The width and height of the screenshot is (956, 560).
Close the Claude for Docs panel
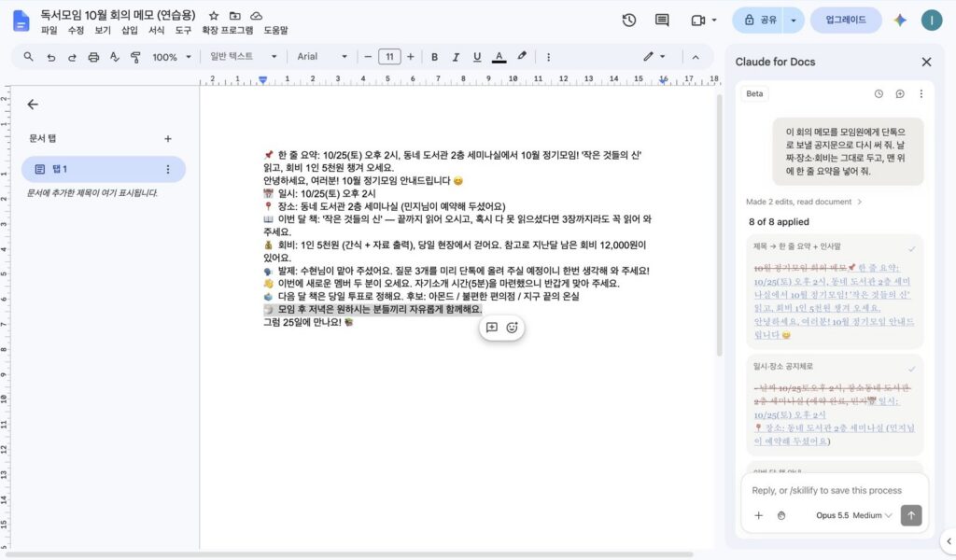[926, 63]
